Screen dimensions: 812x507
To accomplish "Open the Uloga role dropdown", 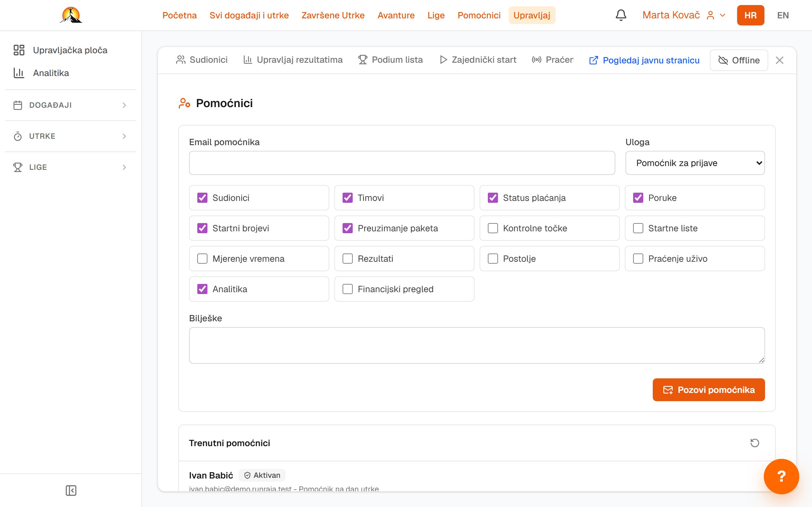I will pos(695,163).
